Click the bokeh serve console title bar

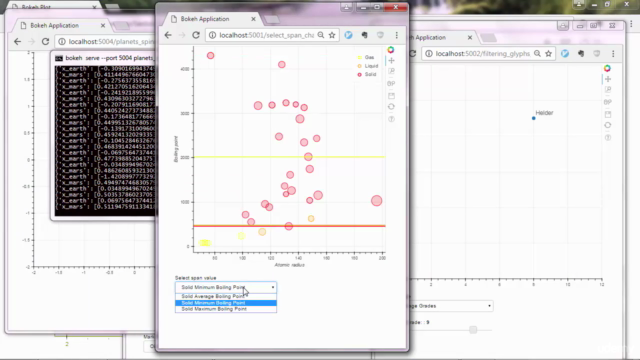click(104, 58)
